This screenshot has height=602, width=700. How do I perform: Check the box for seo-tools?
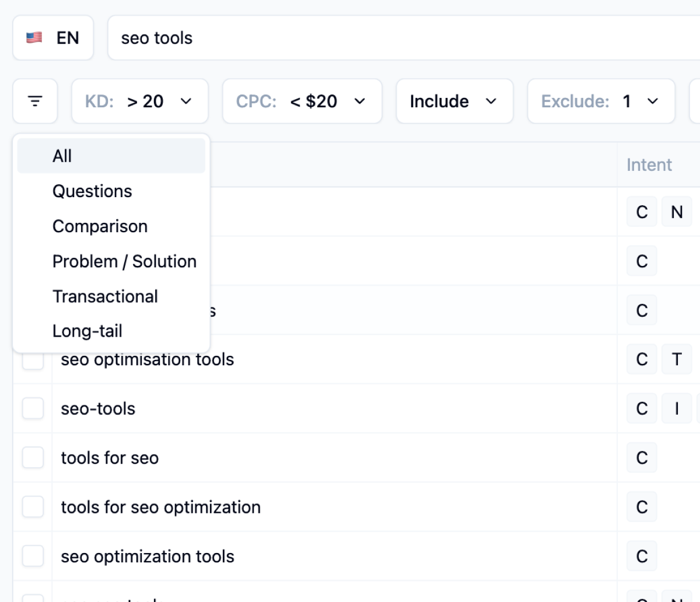pyautogui.click(x=33, y=408)
